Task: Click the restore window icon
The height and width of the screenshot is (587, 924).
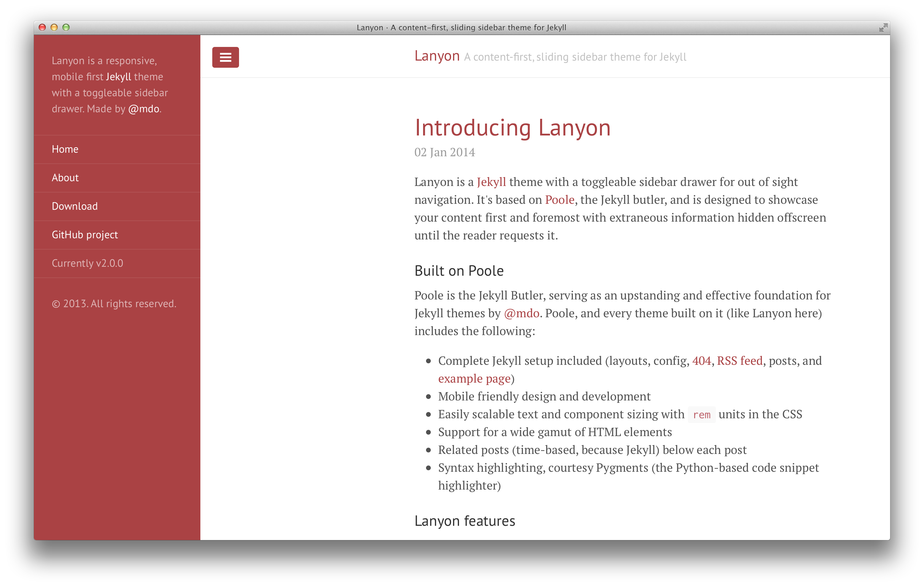Action: pyautogui.click(x=883, y=28)
